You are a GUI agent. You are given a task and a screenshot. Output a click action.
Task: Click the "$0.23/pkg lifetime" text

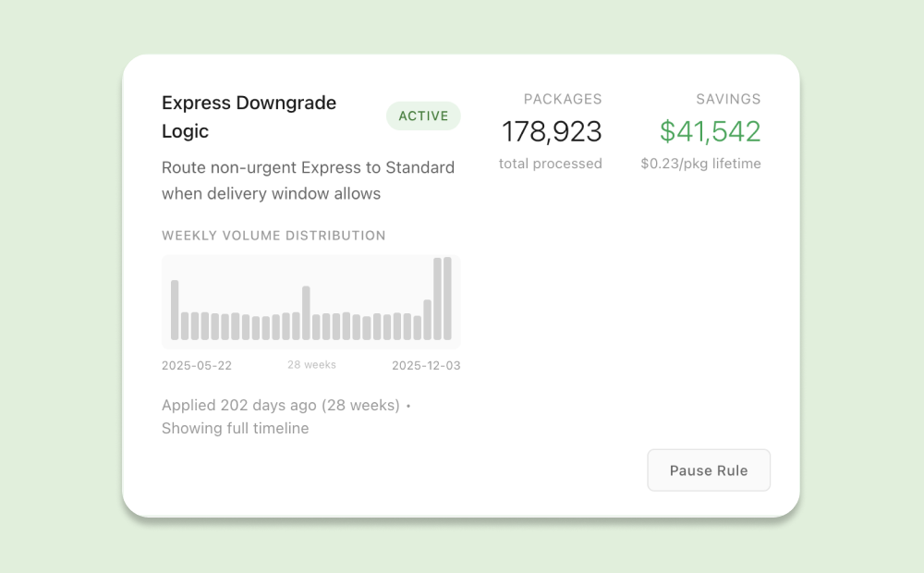click(700, 164)
